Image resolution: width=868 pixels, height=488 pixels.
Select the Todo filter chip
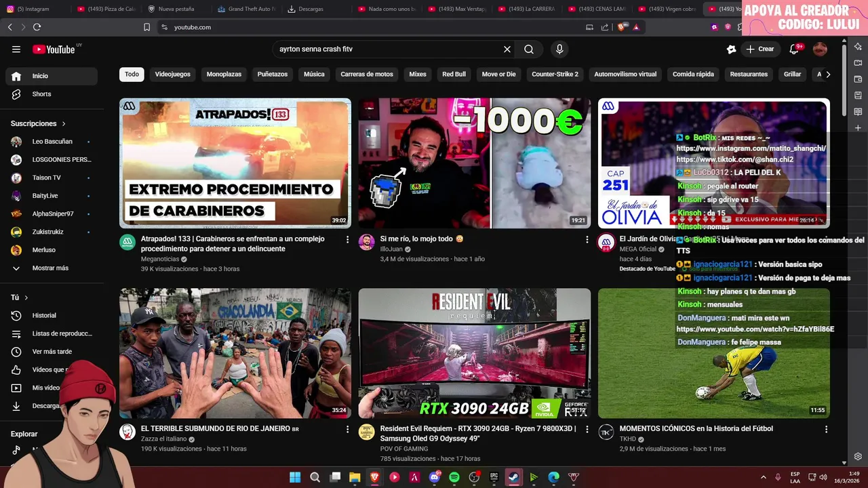pyautogui.click(x=132, y=75)
